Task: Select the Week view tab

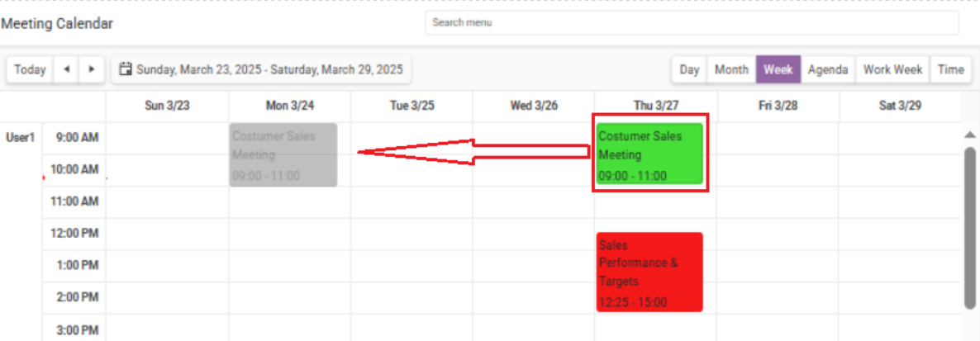Action: [x=778, y=69]
